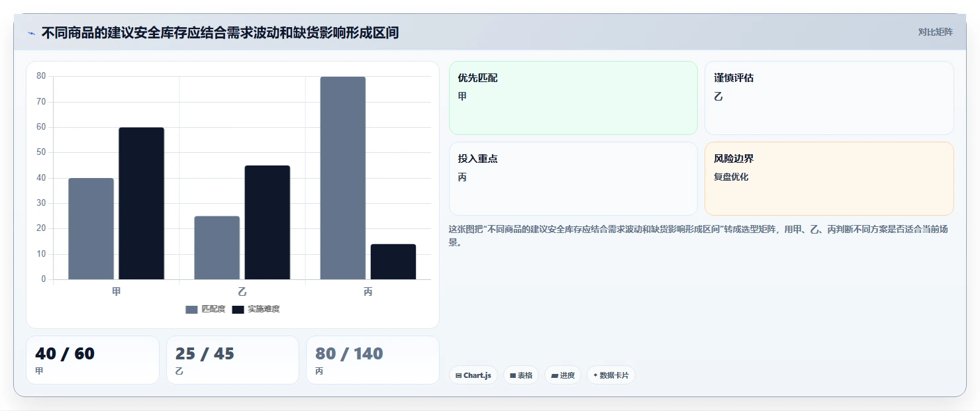The height and width of the screenshot is (411, 980).
Task: Click the 匹配度 legend color swatch
Action: [x=192, y=309]
